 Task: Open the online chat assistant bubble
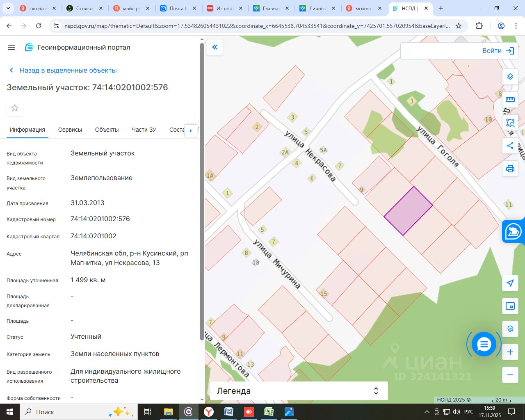pos(484,345)
